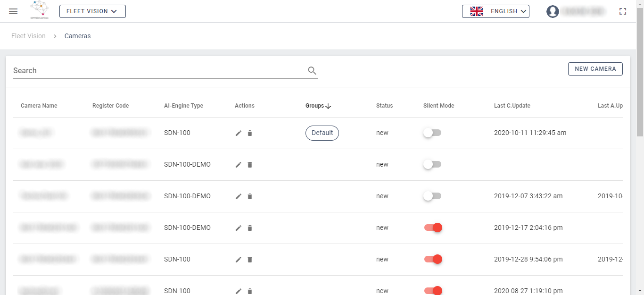644x295 pixels.
Task: Sort by Status column header
Action: [x=384, y=106]
